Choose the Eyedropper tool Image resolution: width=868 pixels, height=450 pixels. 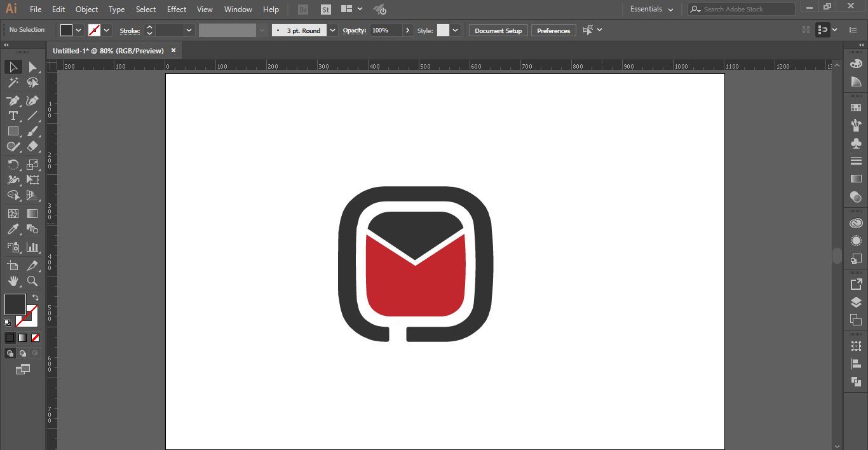pos(13,229)
